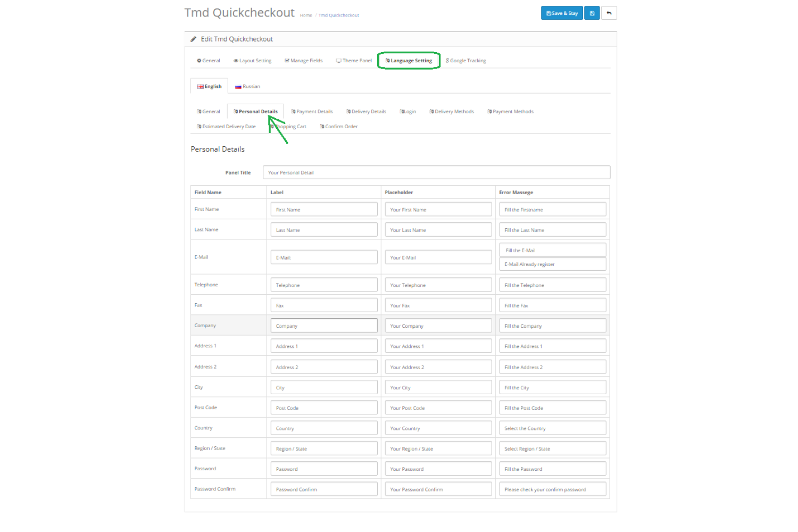Click the Your Last Name placeholder field
798x532 pixels.
(438, 230)
